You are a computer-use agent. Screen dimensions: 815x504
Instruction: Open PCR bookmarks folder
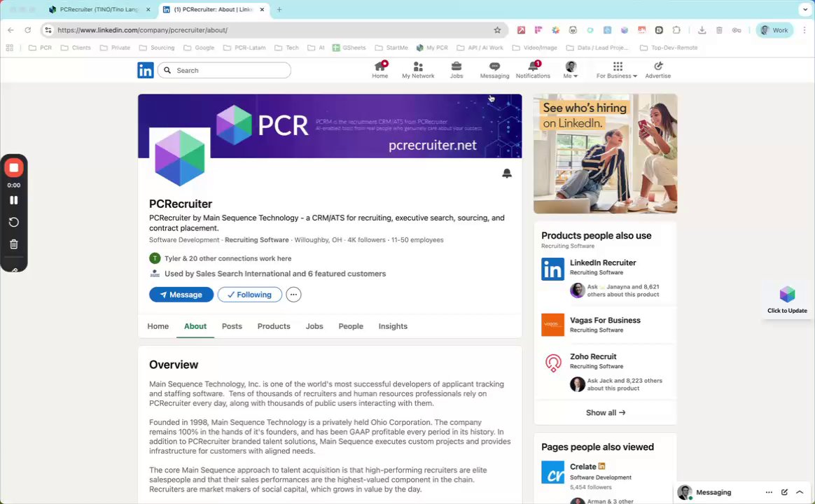point(40,48)
